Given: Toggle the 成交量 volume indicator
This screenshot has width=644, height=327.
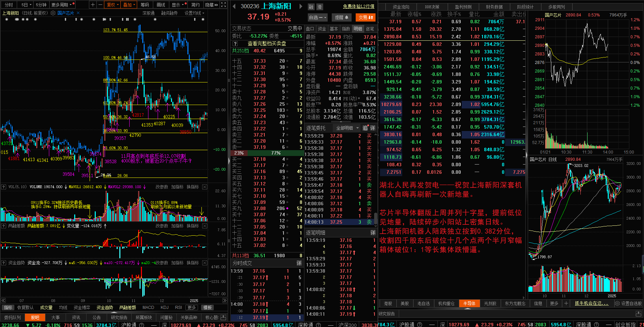Looking at the screenshot, I should 46,308.
